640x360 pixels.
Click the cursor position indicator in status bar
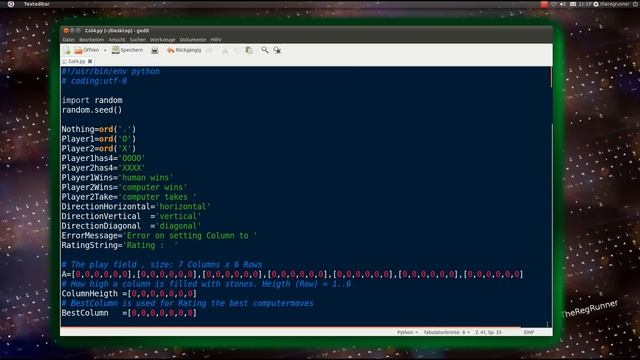pos(488,332)
